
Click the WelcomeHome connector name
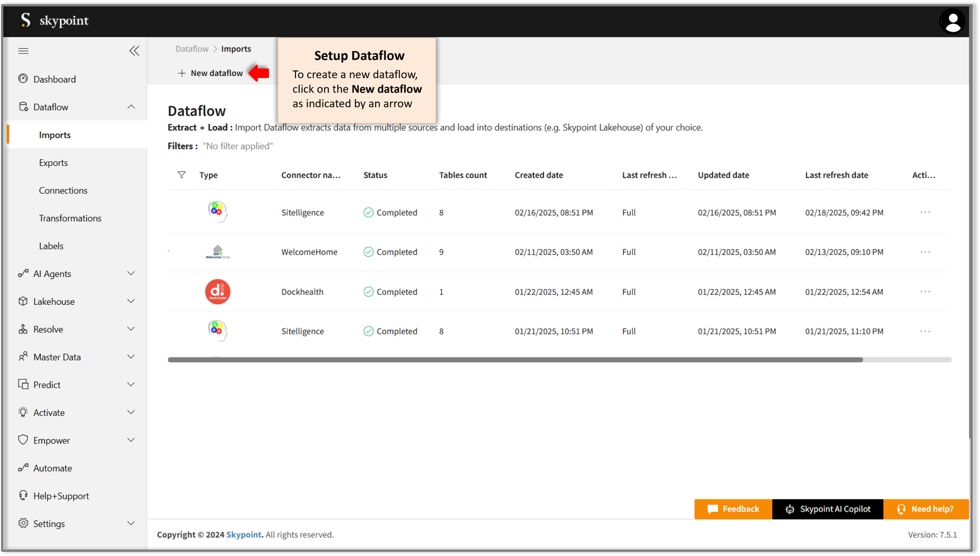(309, 252)
